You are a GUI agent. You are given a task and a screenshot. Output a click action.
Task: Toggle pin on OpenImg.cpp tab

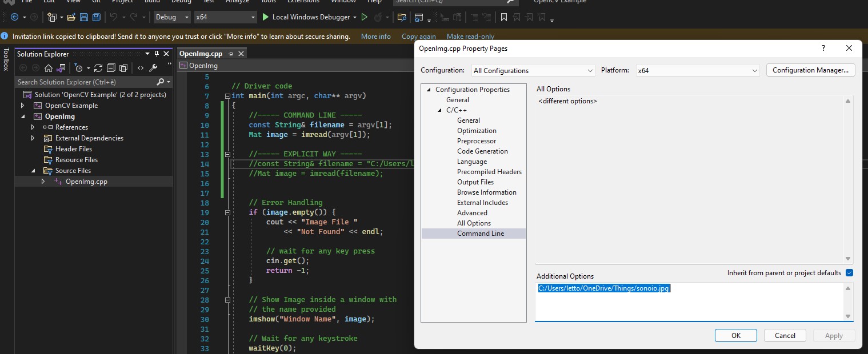click(x=230, y=54)
